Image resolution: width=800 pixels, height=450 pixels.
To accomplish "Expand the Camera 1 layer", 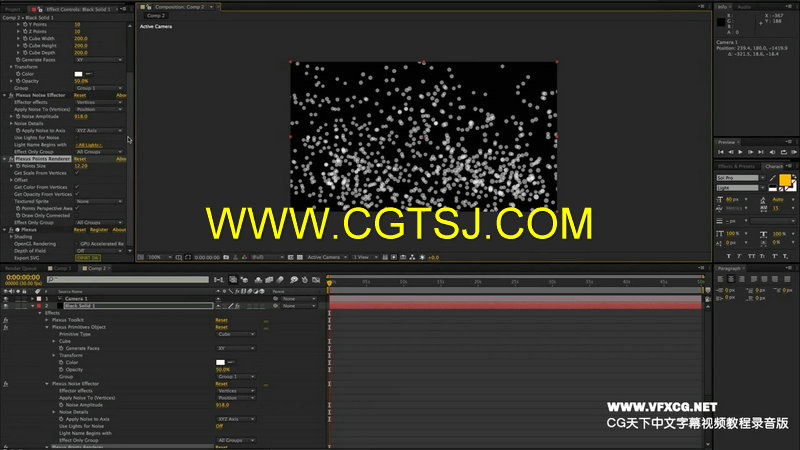I will pyautogui.click(x=33, y=298).
